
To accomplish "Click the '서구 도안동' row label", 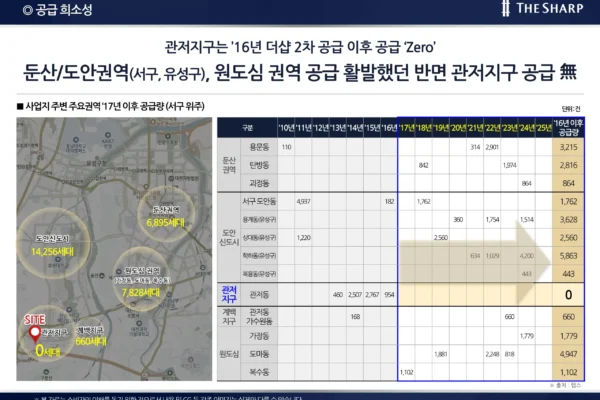I will [x=259, y=201].
